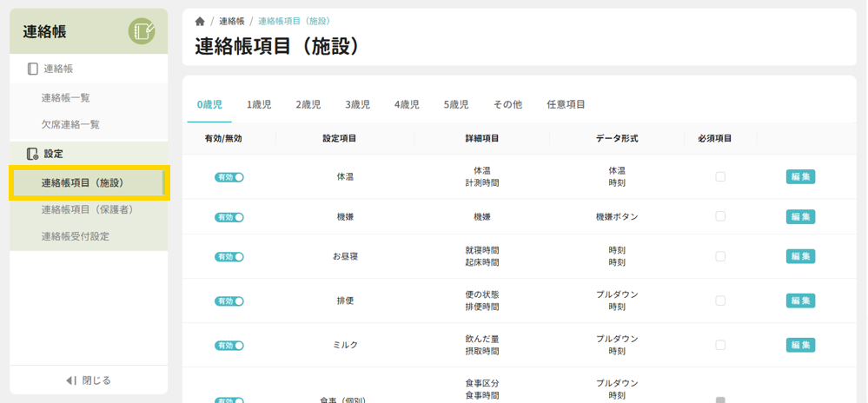Open 連絡帳受付設定 menu item
Viewport: 868px width, 403px height.
pos(76,236)
